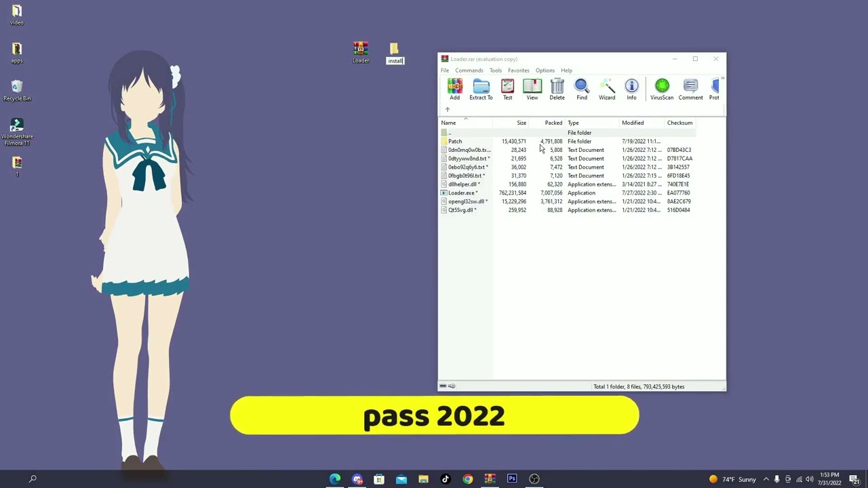Viewport: 868px width, 488px height.
Task: Select the parent folder '..' row
Action: tap(568, 133)
